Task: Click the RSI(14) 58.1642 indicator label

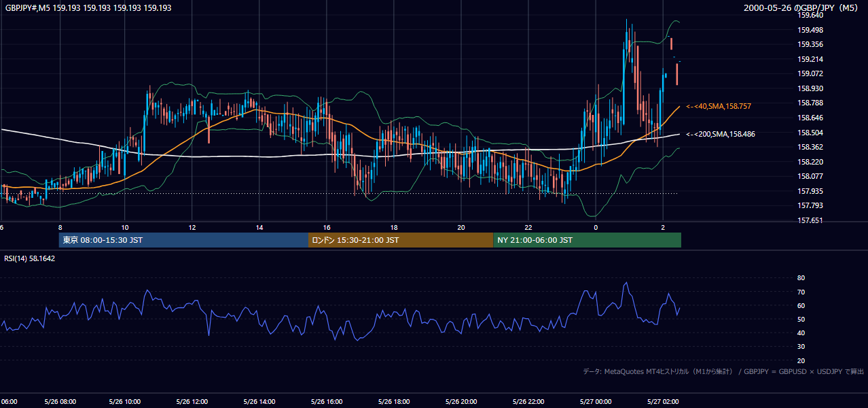Action: (x=30, y=258)
